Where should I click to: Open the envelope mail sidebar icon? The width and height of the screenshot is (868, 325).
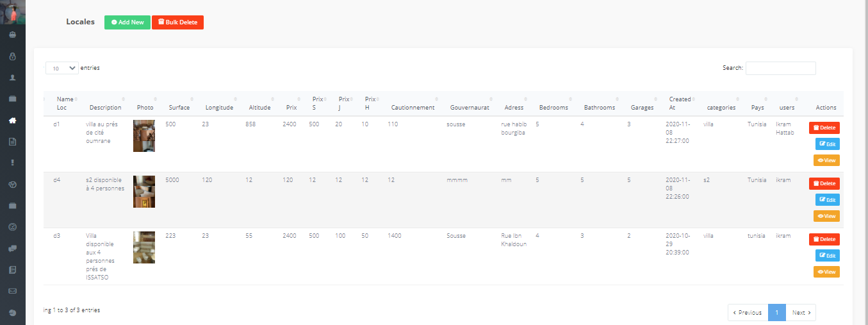pos(12,291)
